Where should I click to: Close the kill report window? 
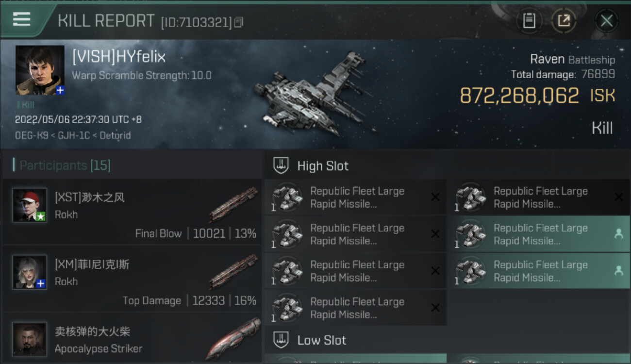pyautogui.click(x=606, y=20)
